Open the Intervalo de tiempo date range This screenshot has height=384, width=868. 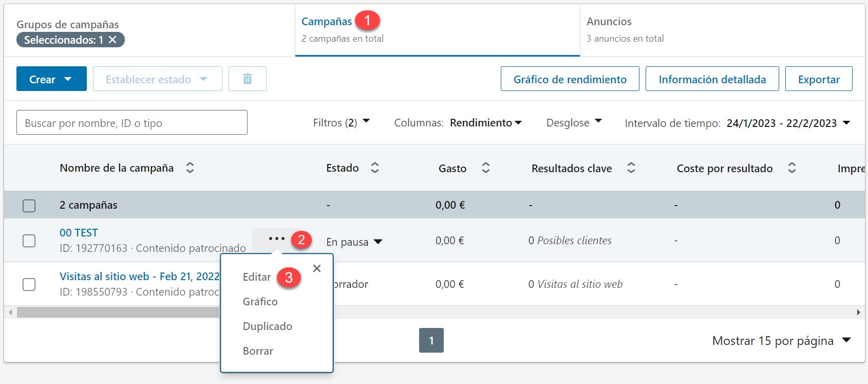pyautogui.click(x=788, y=123)
